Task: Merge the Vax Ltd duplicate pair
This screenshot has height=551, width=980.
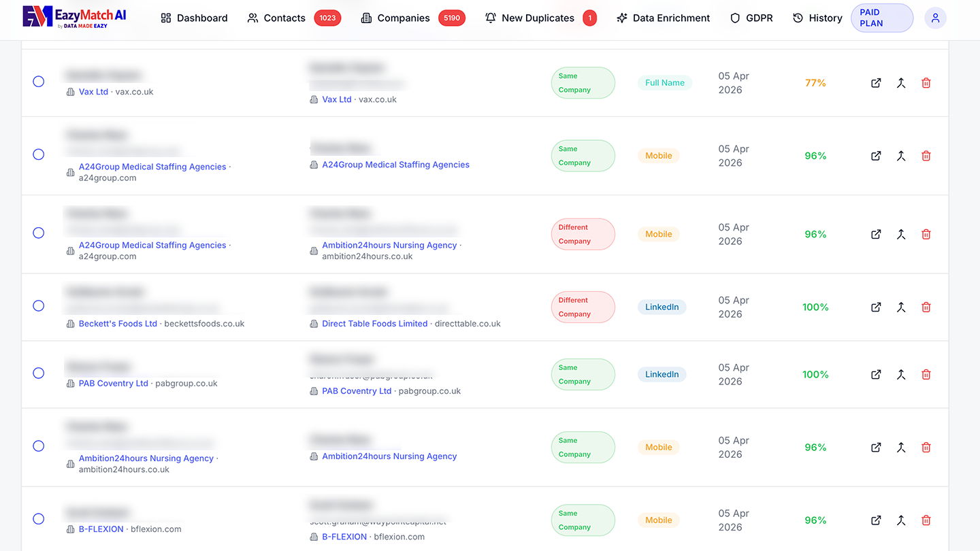Action: [x=901, y=83]
